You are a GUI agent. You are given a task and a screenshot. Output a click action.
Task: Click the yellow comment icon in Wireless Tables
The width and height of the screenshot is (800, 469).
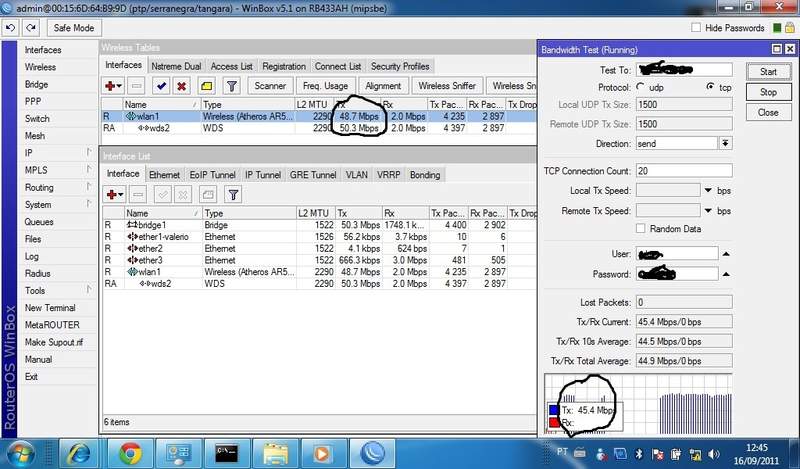tap(207, 86)
